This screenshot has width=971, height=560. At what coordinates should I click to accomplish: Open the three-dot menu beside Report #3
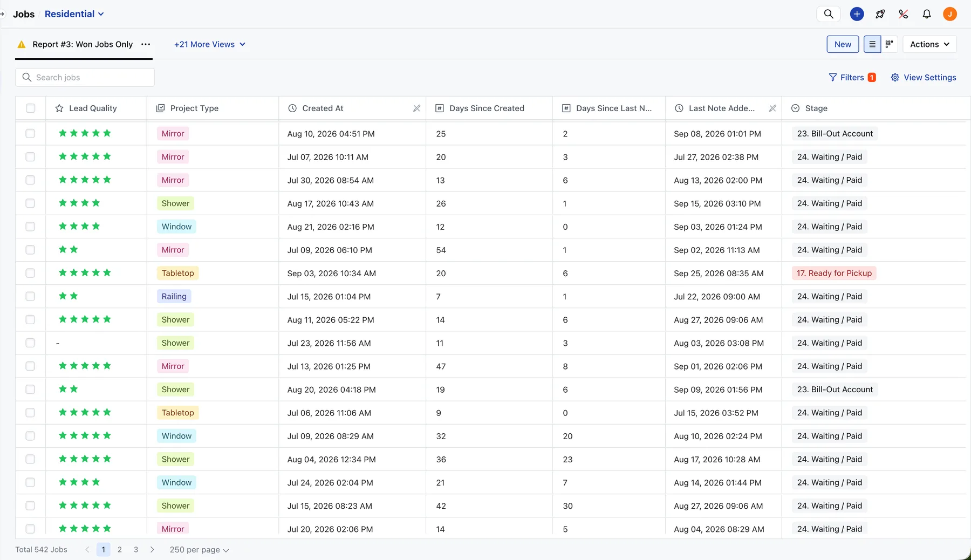click(x=146, y=44)
